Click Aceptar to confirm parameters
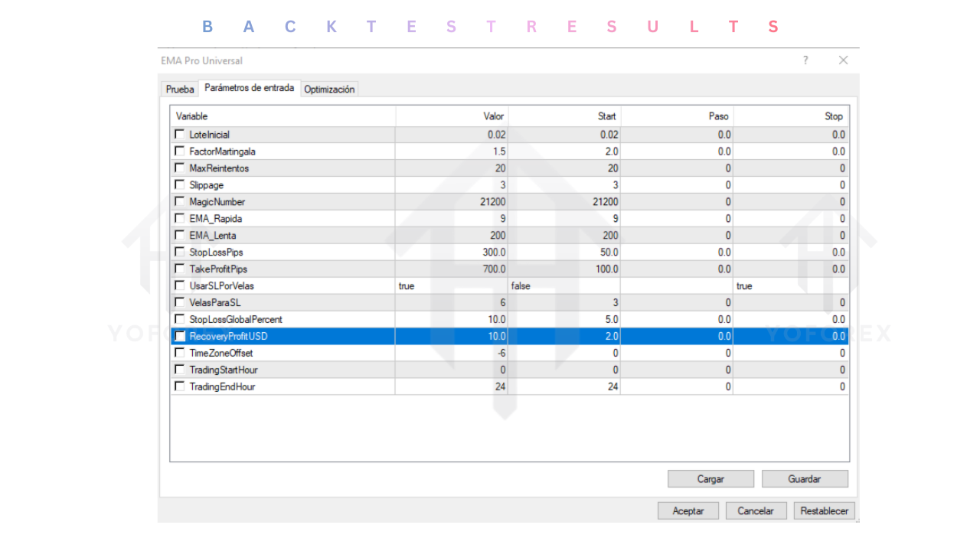 688,510
